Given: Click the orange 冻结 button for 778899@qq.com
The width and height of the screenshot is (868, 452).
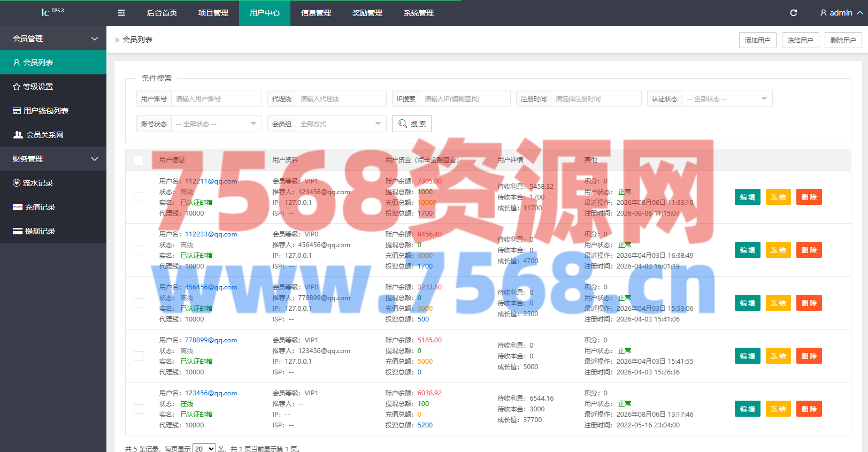Looking at the screenshot, I should coord(778,356).
